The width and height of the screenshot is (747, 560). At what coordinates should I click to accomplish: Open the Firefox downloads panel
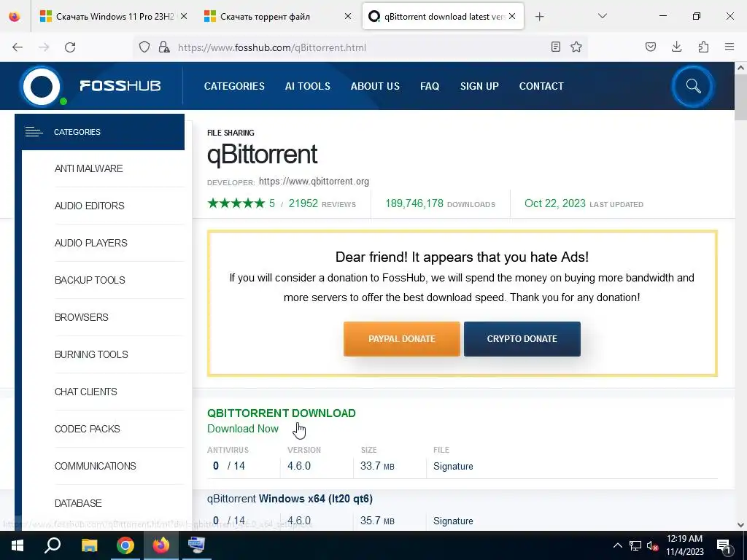[x=676, y=47]
